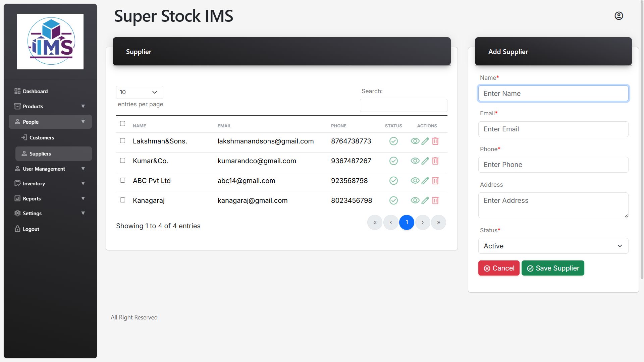Open Customers in the sidebar
The height and width of the screenshot is (362, 644).
coord(42,138)
